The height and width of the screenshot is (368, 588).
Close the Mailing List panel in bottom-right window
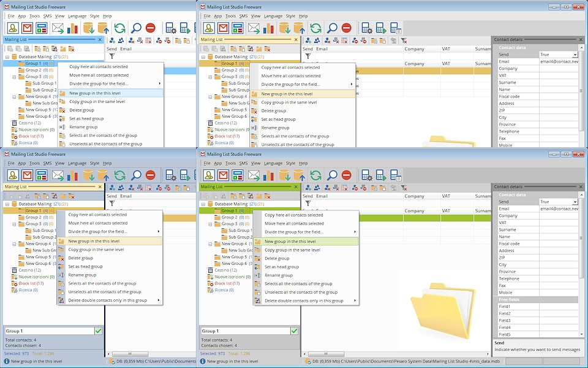pos(296,186)
